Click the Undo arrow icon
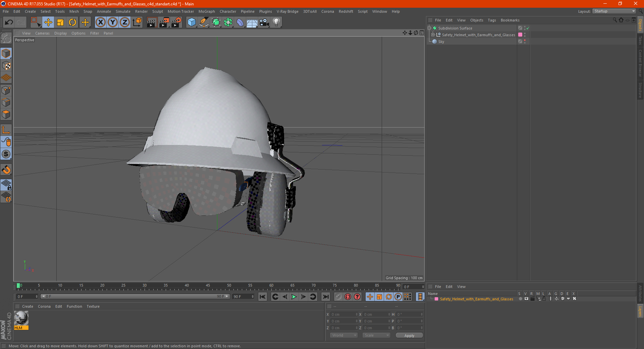The image size is (644, 349). [9, 22]
